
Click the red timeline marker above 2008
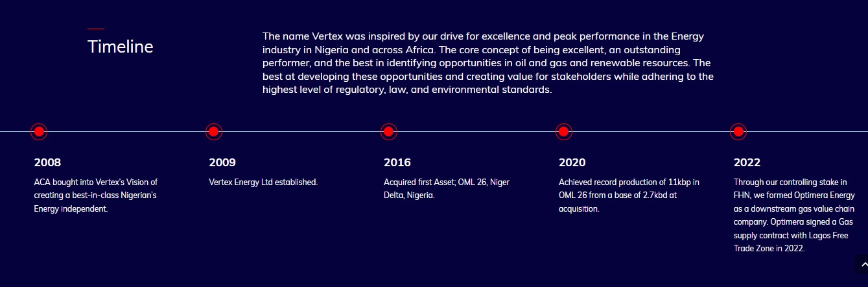pos(39,132)
